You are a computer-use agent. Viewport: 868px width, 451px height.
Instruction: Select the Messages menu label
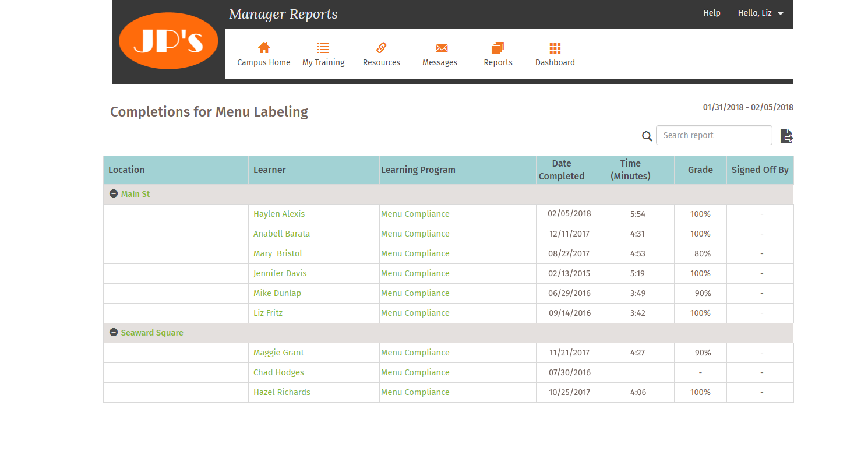point(440,62)
